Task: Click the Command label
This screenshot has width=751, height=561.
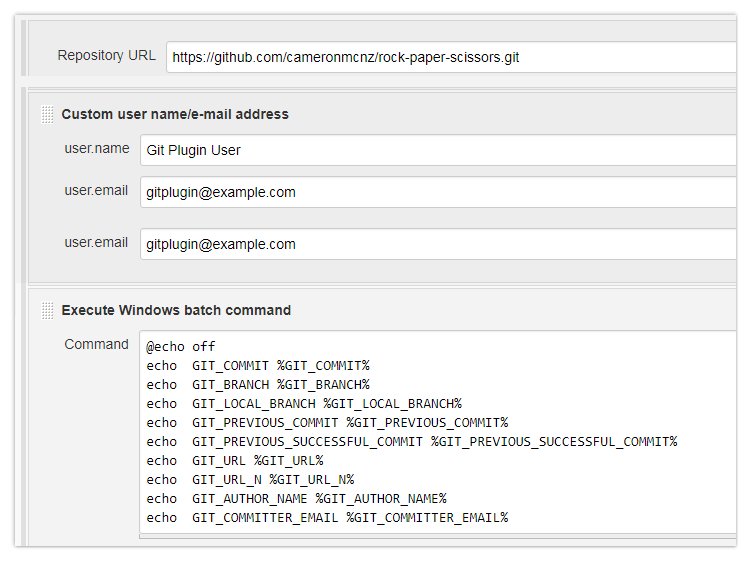Action: (97, 344)
